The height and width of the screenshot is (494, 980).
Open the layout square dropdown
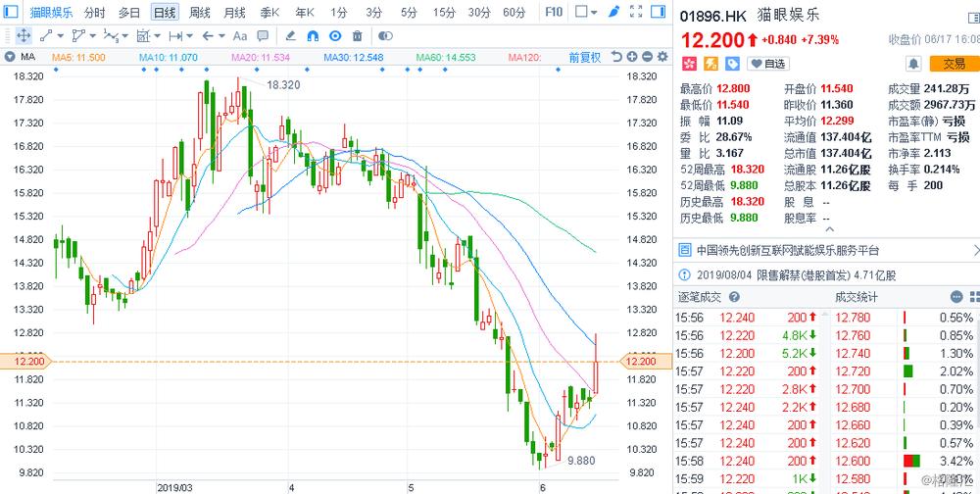coord(586,11)
